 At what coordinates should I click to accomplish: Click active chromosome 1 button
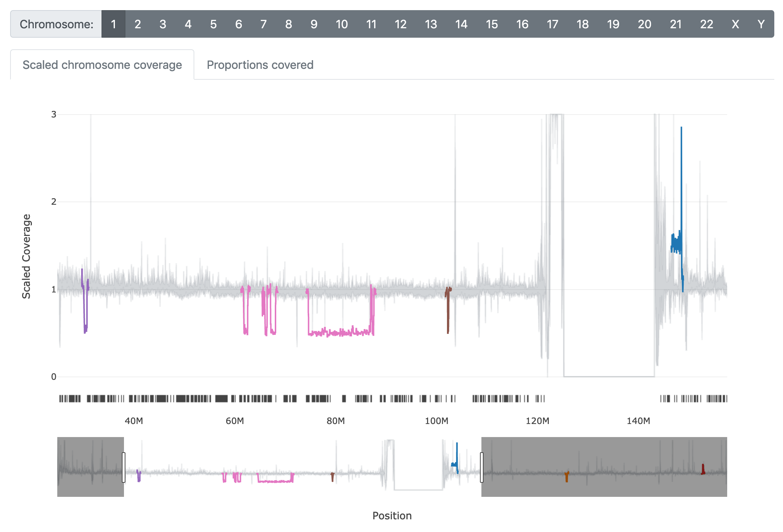113,24
